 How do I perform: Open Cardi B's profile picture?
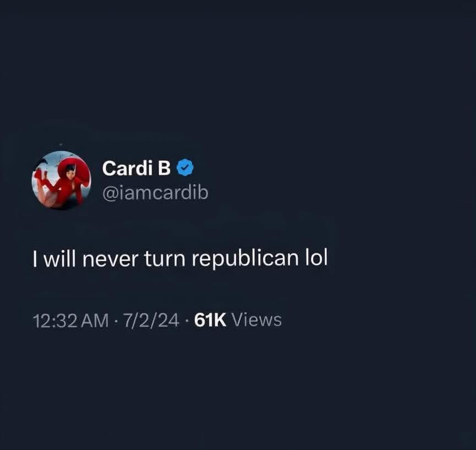pos(61,180)
